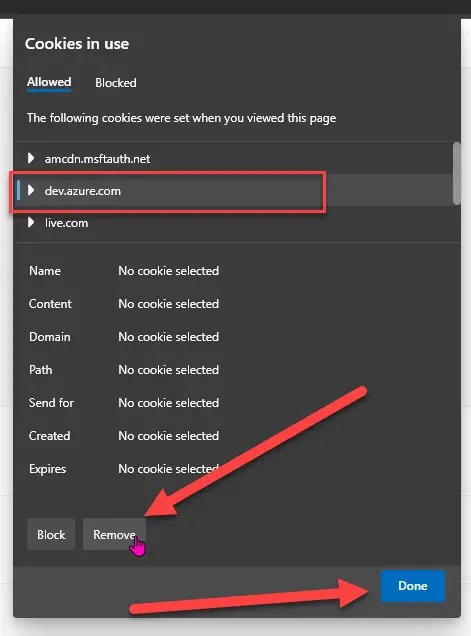Select the amcdn.msftauth.net domain name
The image size is (471, 636).
tap(97, 159)
